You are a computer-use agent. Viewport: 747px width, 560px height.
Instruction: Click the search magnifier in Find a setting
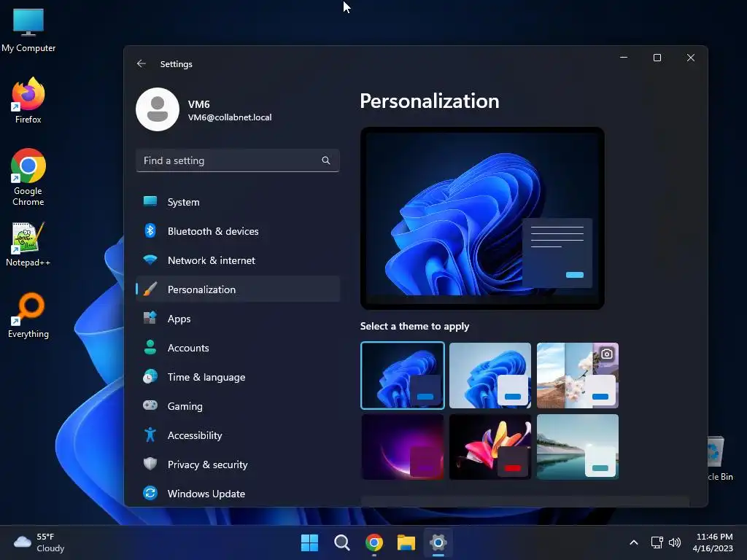[x=326, y=160]
